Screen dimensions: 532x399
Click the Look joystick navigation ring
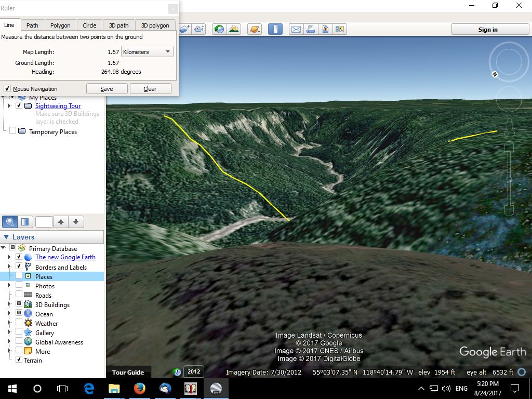(509, 62)
